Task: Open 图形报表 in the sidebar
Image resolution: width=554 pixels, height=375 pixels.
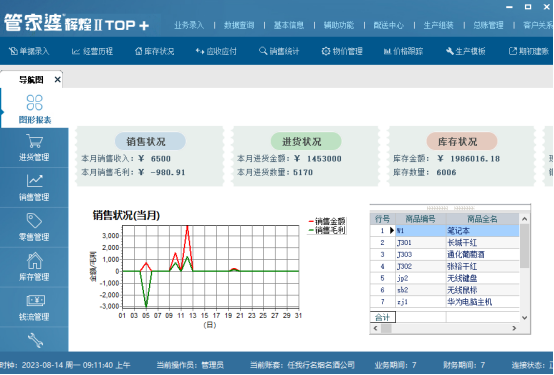Action: tap(34, 109)
